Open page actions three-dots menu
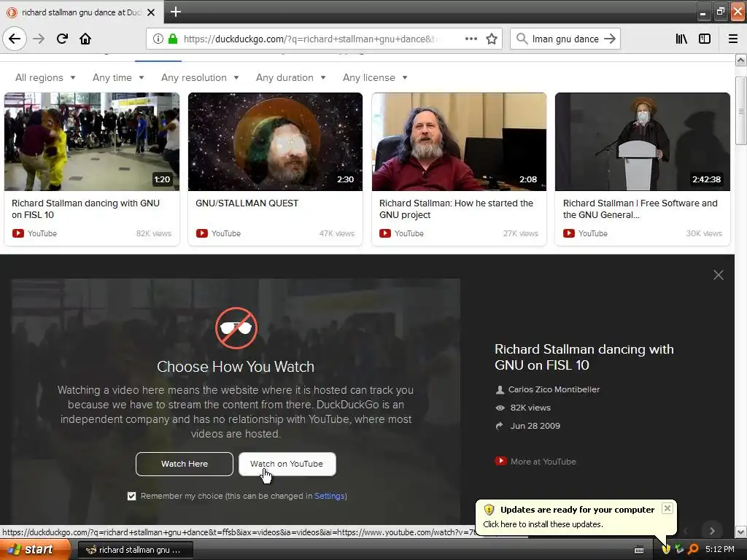This screenshot has height=560, width=747. coord(471,39)
